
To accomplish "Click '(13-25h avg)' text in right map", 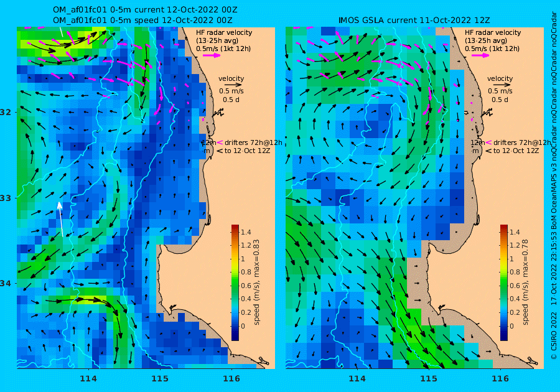I will [x=485, y=40].
